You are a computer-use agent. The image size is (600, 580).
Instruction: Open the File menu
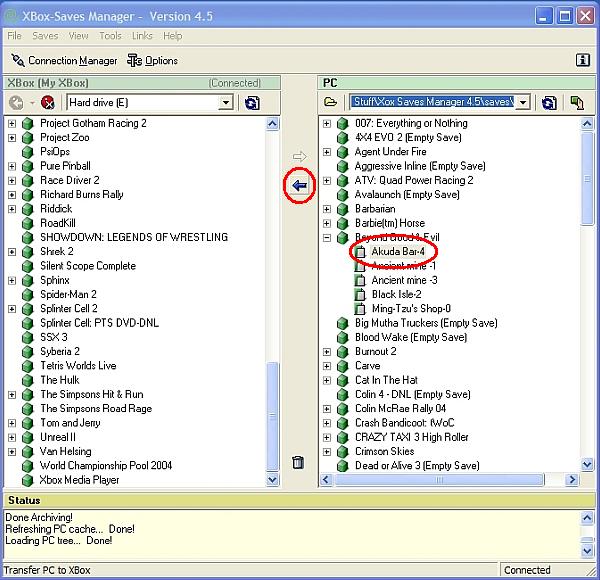click(15, 36)
